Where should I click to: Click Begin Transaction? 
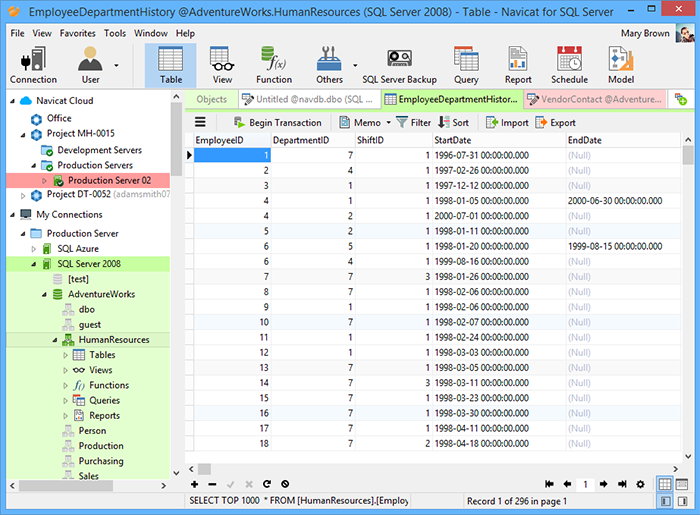click(x=277, y=122)
